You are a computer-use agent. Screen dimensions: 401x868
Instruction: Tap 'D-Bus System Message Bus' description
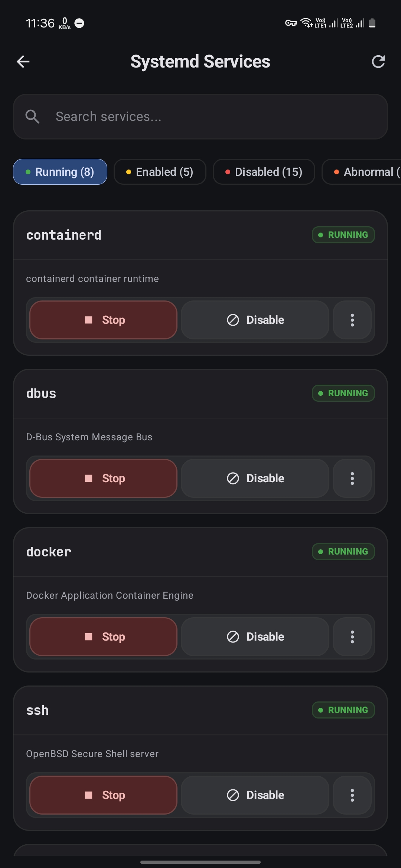89,437
